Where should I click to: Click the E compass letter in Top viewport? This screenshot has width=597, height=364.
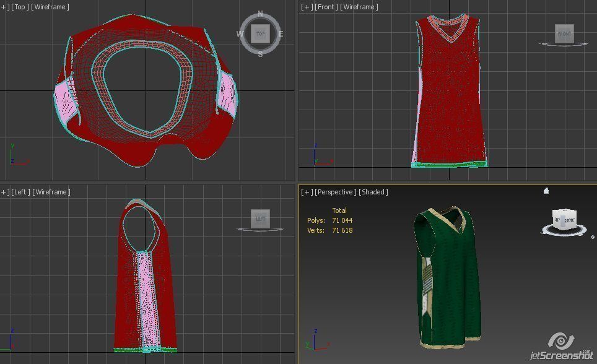tap(281, 34)
